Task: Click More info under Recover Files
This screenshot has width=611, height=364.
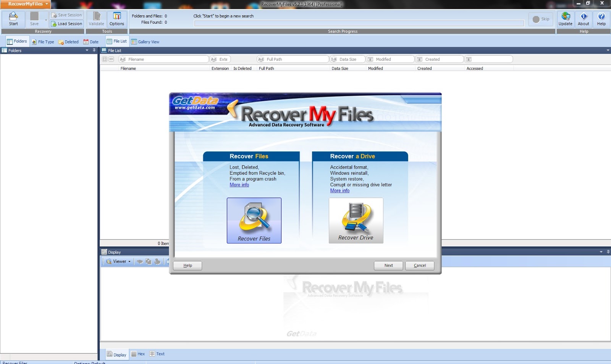Action: click(x=239, y=185)
